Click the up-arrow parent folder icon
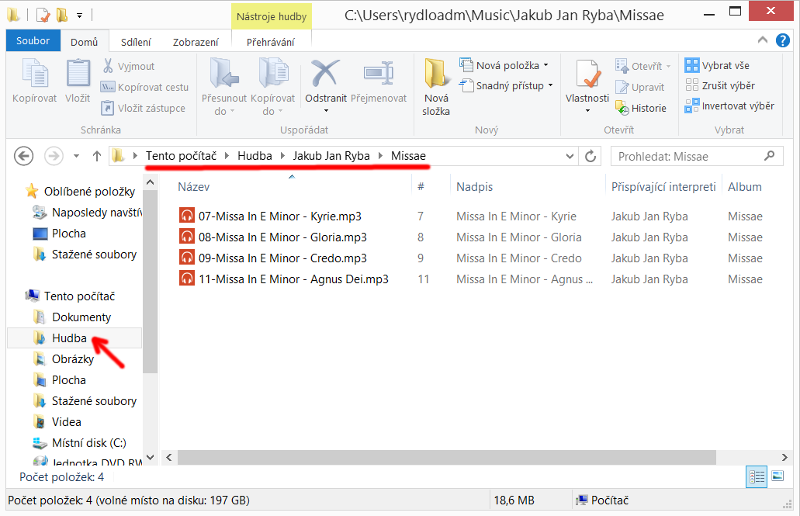Screen dimensions: 800x516 tap(97, 156)
